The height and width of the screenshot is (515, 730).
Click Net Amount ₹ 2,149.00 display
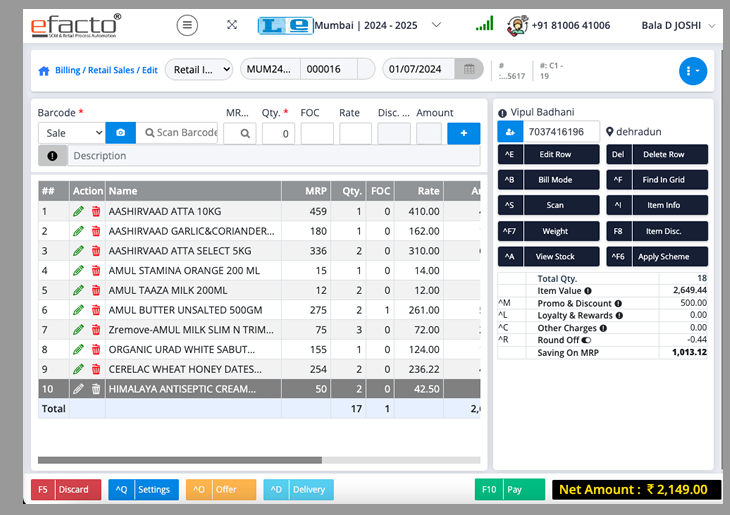tap(636, 489)
